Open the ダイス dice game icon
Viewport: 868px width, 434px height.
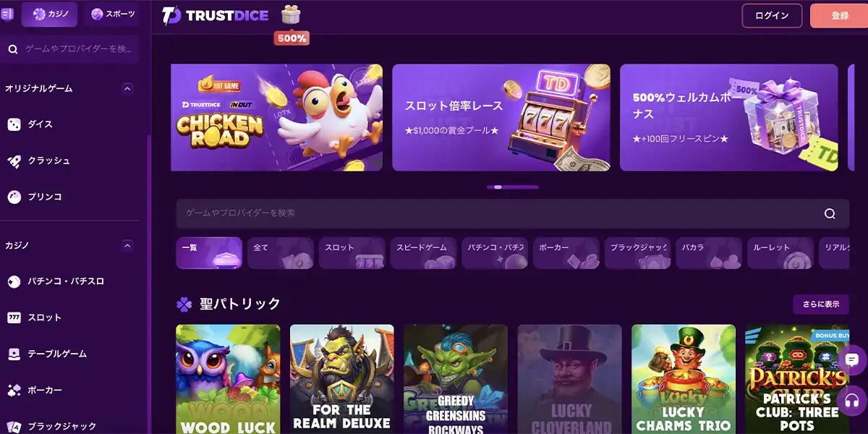(x=14, y=124)
